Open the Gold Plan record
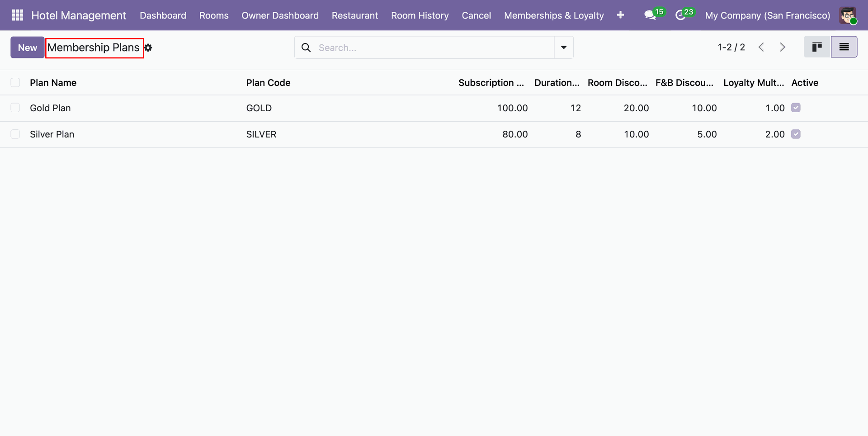 [x=50, y=108]
